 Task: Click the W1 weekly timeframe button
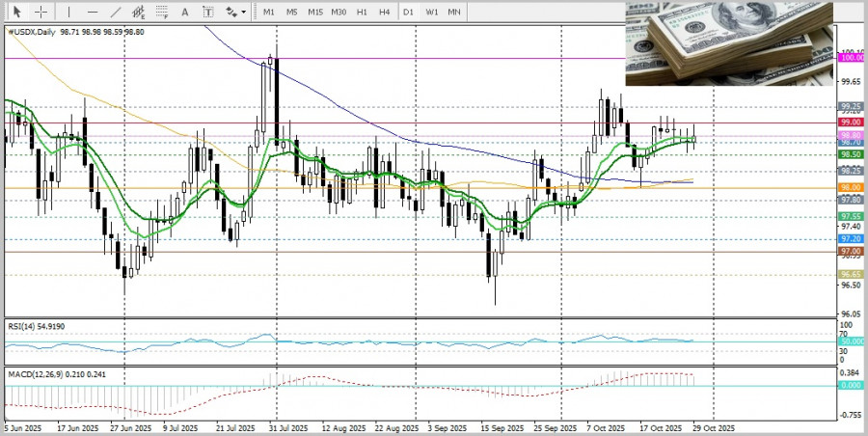(432, 12)
